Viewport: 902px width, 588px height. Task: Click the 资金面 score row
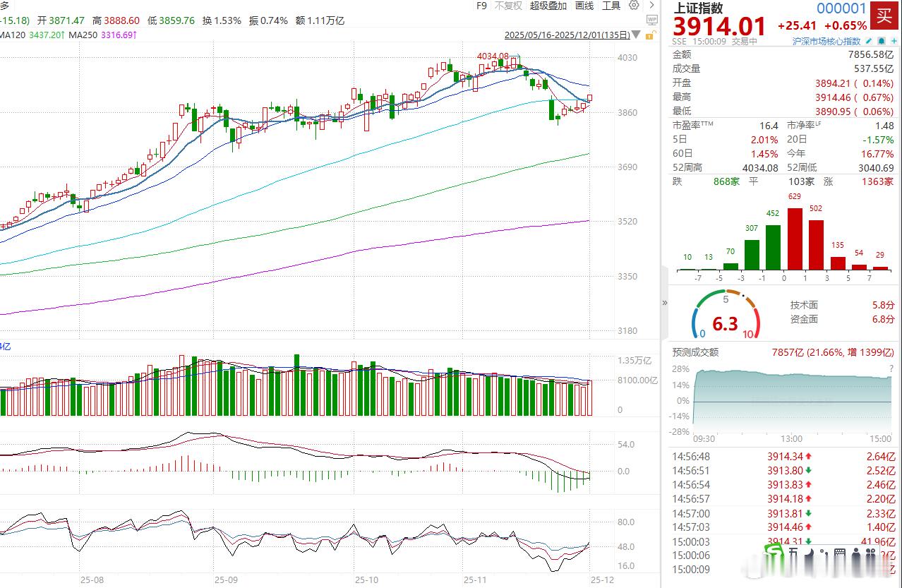tap(842, 319)
